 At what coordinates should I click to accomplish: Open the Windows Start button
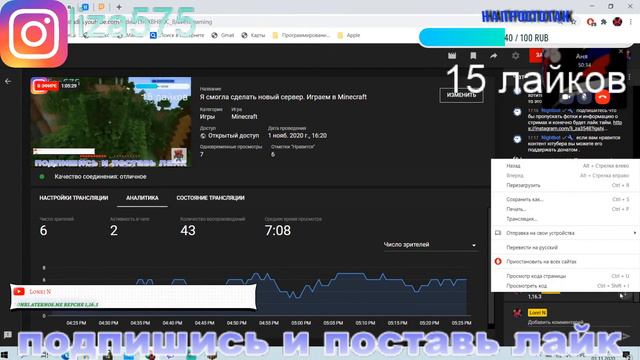4,355
